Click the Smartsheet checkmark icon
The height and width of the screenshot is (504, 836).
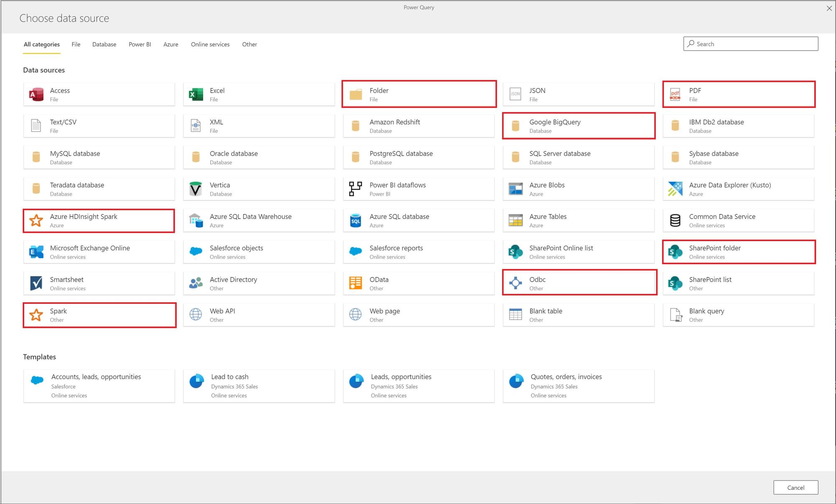(x=36, y=283)
